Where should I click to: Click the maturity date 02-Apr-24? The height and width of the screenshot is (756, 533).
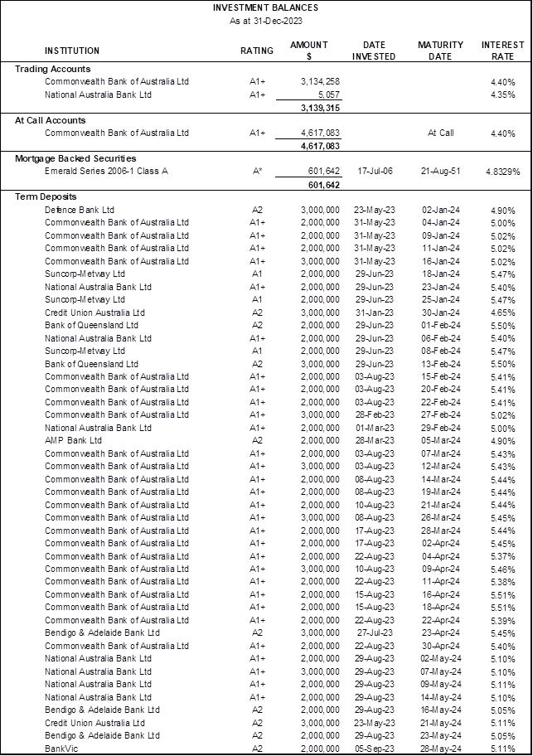pos(440,544)
